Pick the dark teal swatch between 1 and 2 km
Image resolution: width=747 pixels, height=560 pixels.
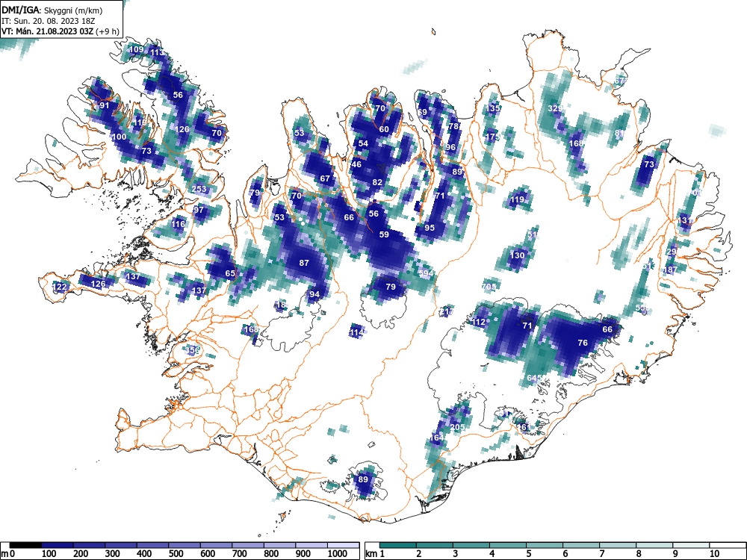click(398, 545)
